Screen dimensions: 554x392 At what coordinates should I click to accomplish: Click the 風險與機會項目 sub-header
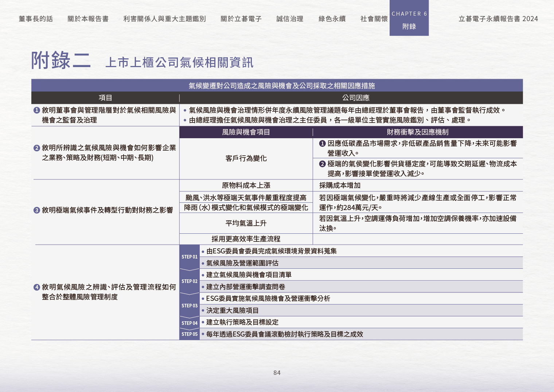[x=246, y=132]
